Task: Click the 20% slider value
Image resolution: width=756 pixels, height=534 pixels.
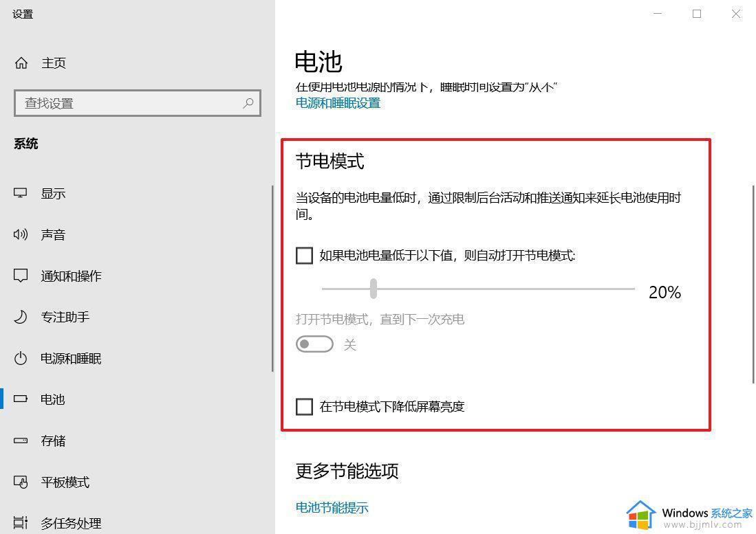Action: coord(665,292)
